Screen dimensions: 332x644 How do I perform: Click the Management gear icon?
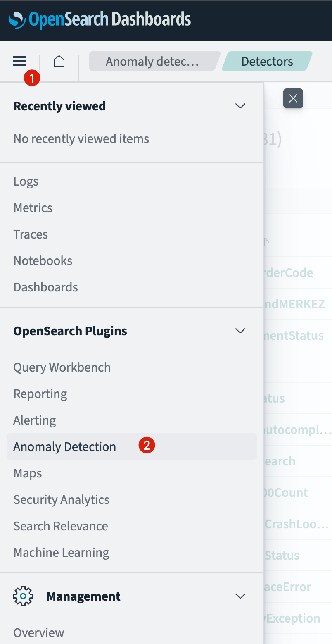point(23,596)
